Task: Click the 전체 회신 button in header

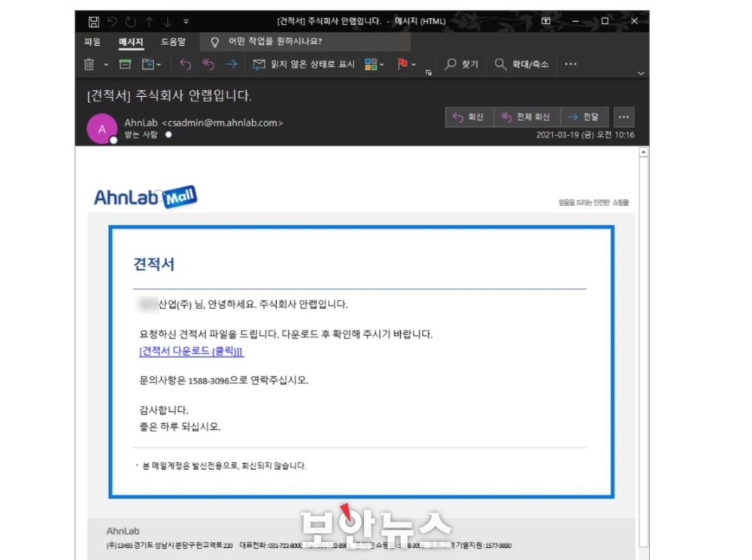Action: 527,117
